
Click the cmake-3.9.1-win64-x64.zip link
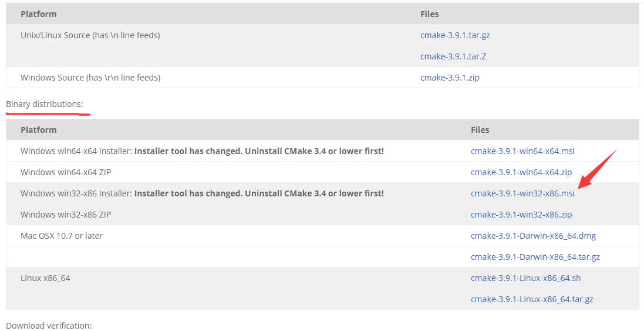(x=521, y=172)
